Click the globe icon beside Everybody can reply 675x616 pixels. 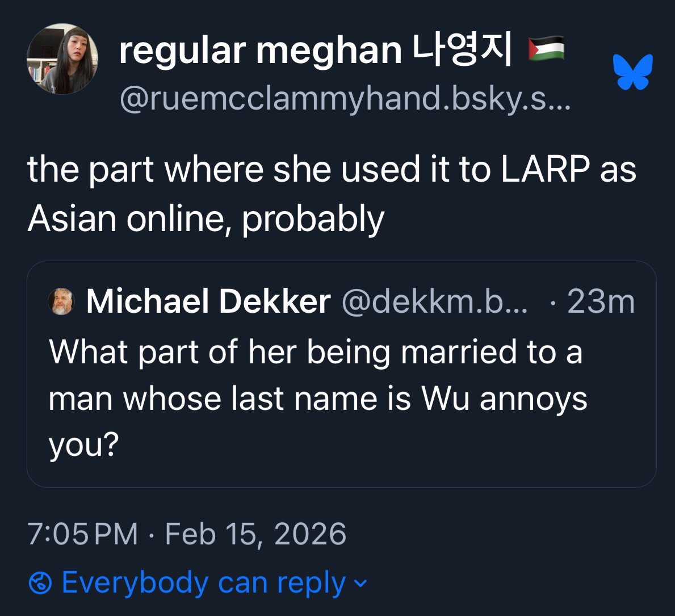[40, 583]
